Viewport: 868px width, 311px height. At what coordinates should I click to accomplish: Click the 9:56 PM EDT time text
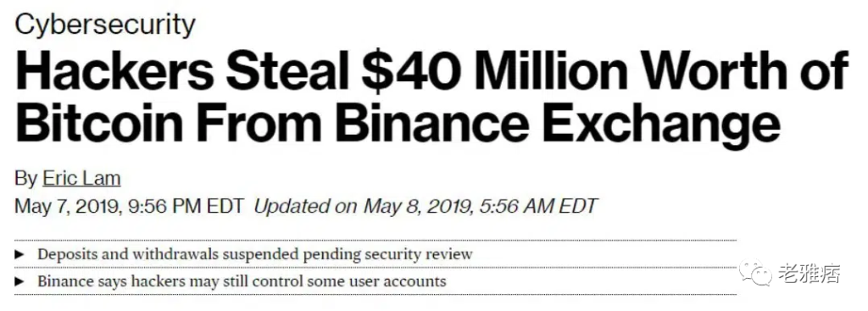186,206
